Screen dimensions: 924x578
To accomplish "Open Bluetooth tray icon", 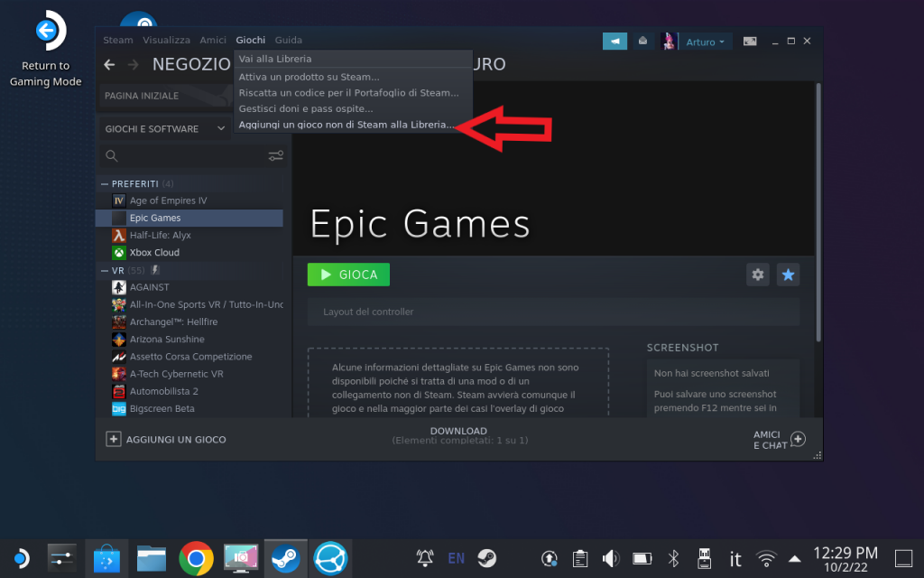I will [673, 558].
